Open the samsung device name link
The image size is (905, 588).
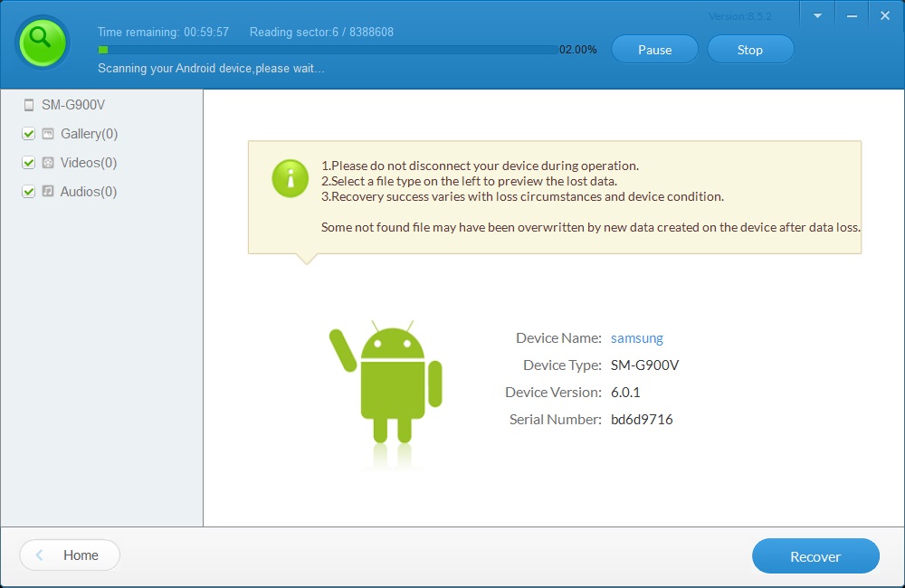tap(636, 337)
